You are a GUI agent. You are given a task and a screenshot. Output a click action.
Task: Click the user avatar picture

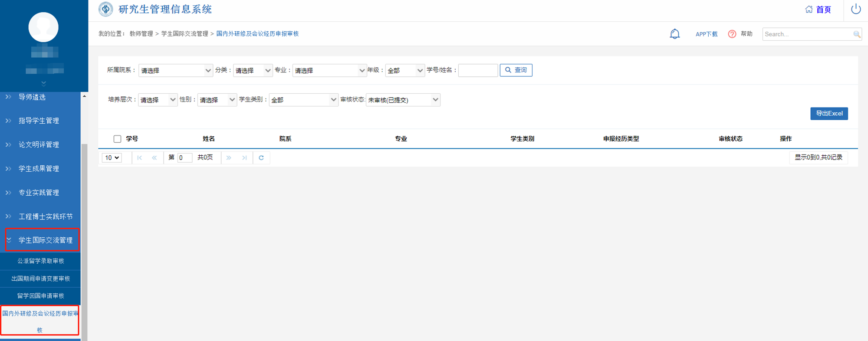43,27
